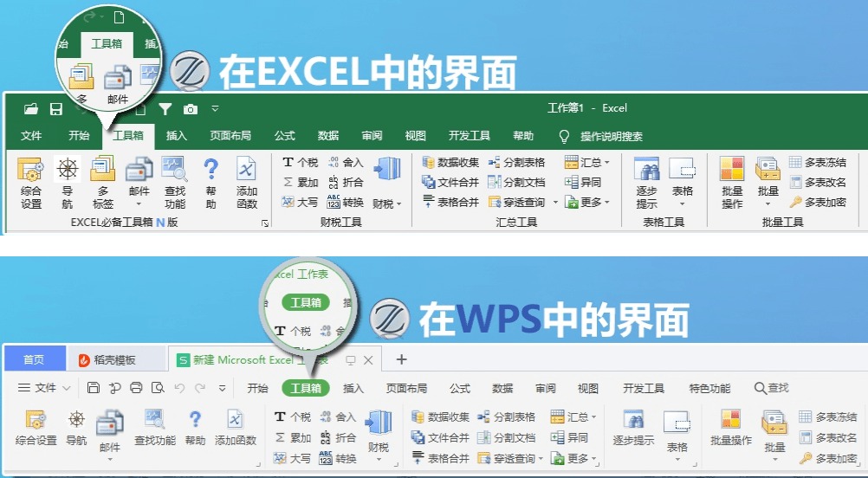Image resolution: width=868 pixels, height=478 pixels.
Task: Click 查找功能 in the WPS ribbon
Action: [155, 428]
